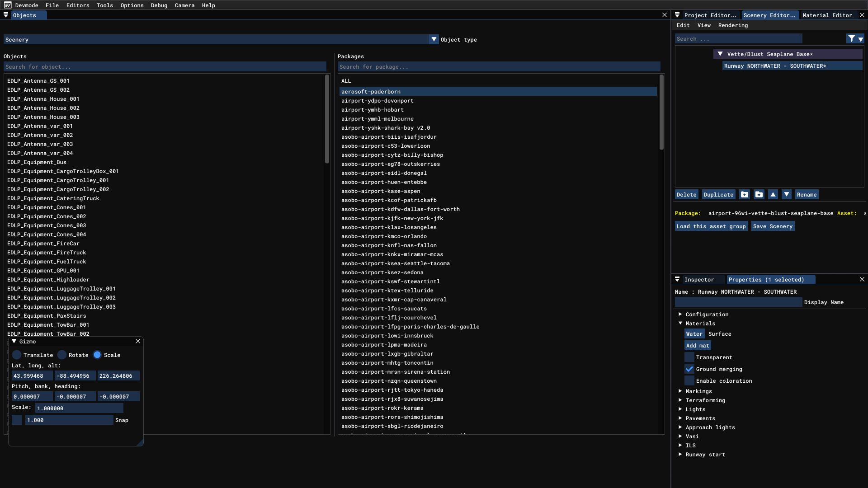Close the Objects panel
The image size is (868, 488).
[665, 15]
